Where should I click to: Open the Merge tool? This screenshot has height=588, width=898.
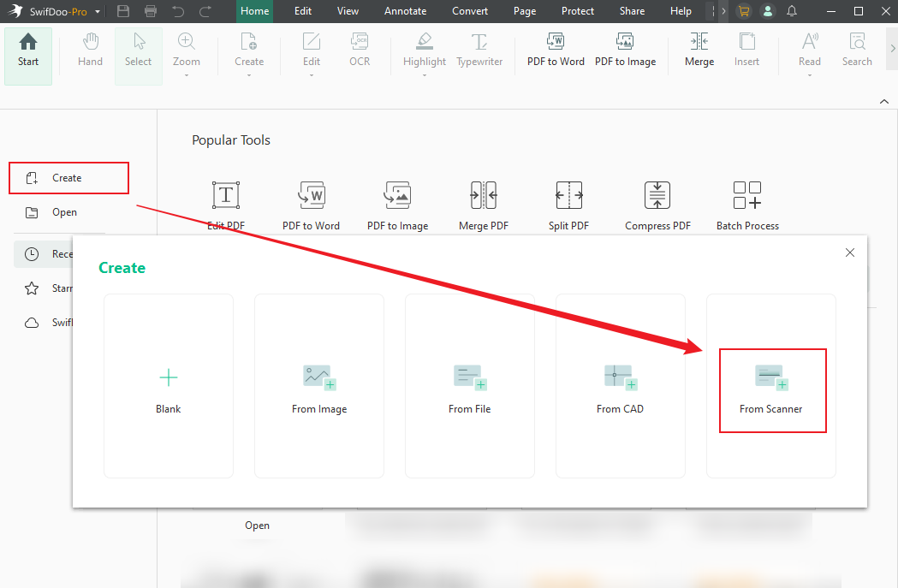[x=699, y=50]
